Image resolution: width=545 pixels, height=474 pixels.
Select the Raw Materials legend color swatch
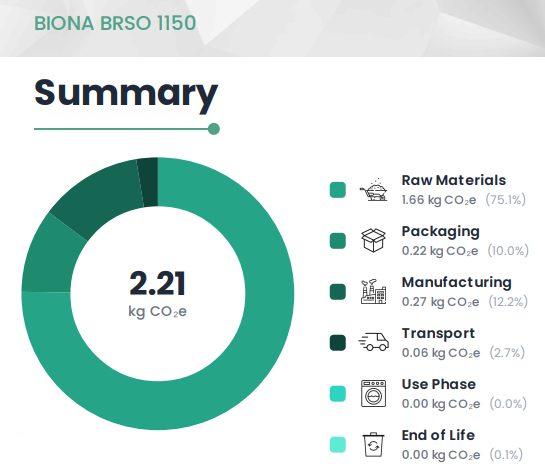coord(338,190)
